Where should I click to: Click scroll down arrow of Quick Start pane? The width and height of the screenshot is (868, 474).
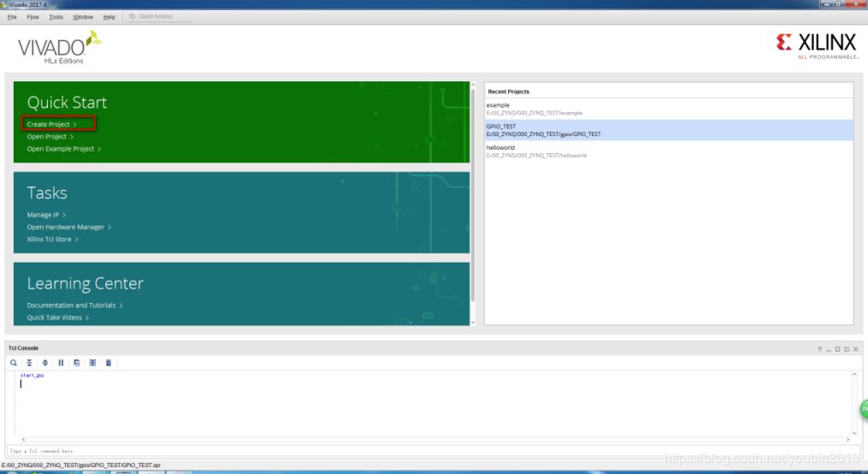(x=473, y=322)
